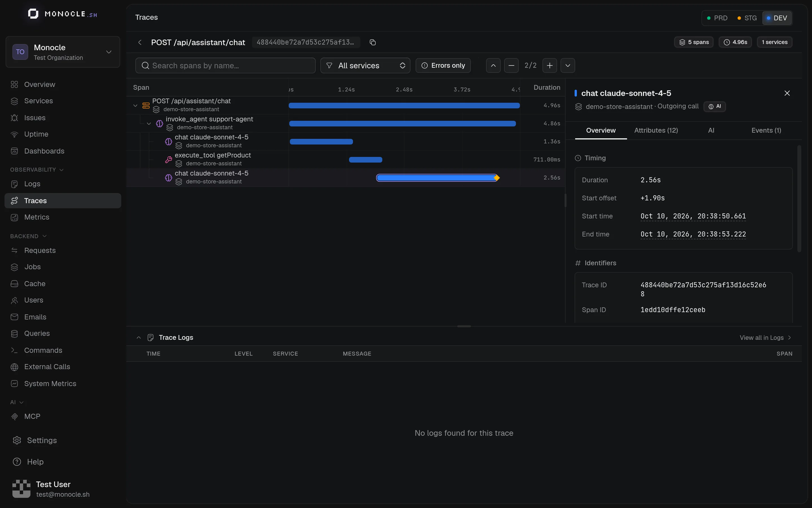Open the Jobs page

point(63,267)
